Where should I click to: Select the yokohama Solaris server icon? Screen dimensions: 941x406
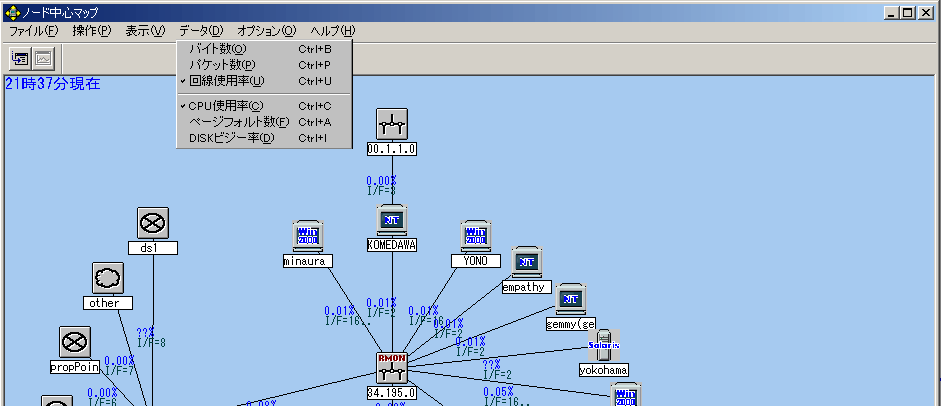(x=604, y=345)
